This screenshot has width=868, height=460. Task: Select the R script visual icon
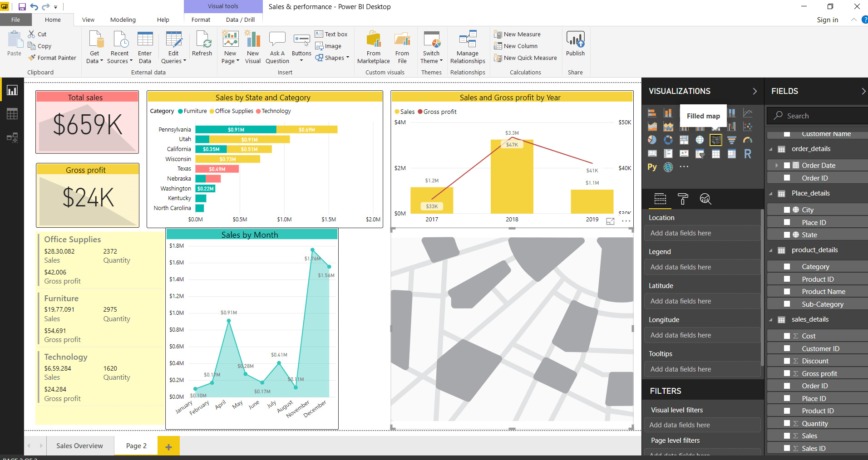click(x=748, y=153)
